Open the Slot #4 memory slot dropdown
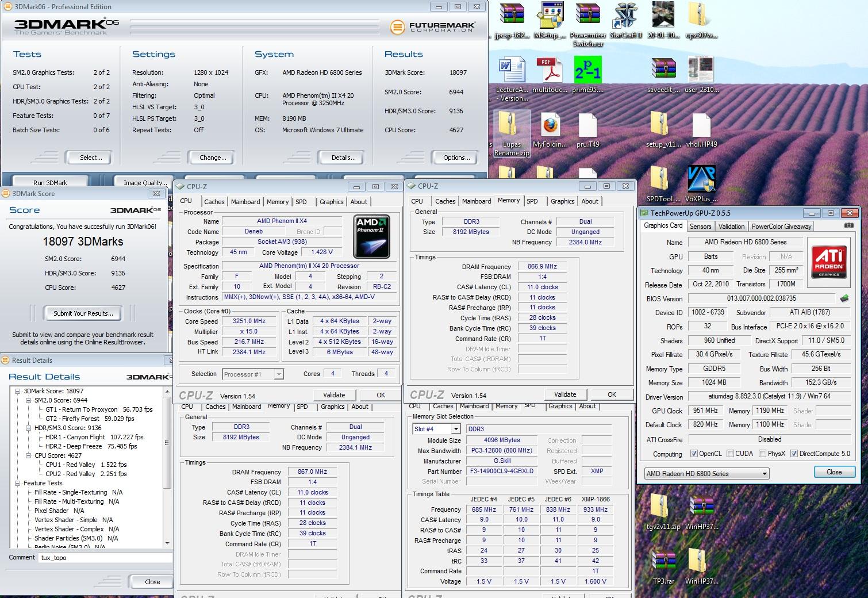The width and height of the screenshot is (868, 598). coord(436,429)
